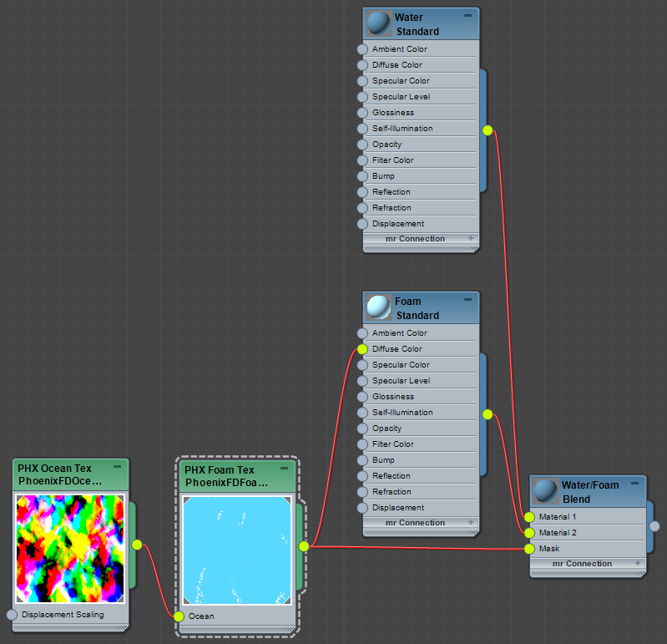
Task: Click the Foam node Specular Level label
Action: coord(402,381)
